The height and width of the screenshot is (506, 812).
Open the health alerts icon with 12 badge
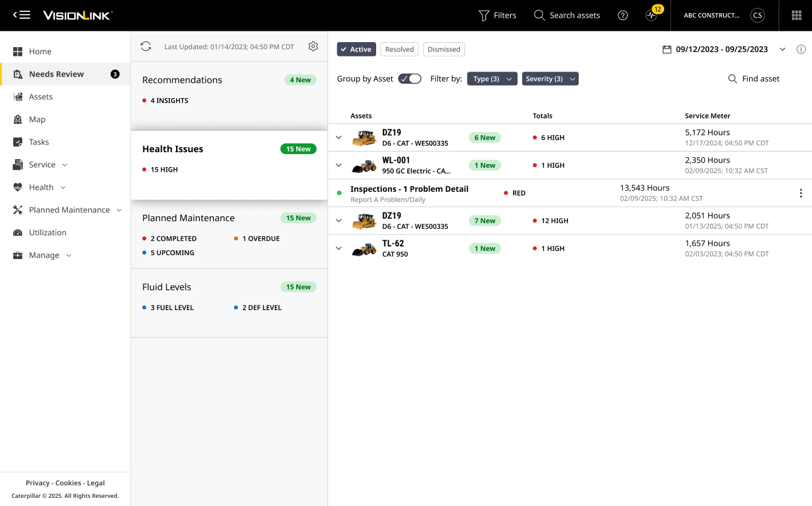652,16
